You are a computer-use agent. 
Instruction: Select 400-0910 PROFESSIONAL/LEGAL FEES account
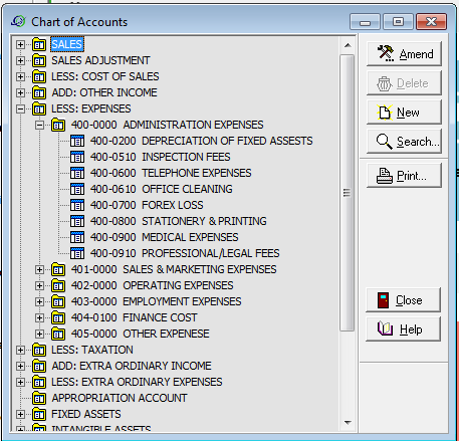point(185,253)
